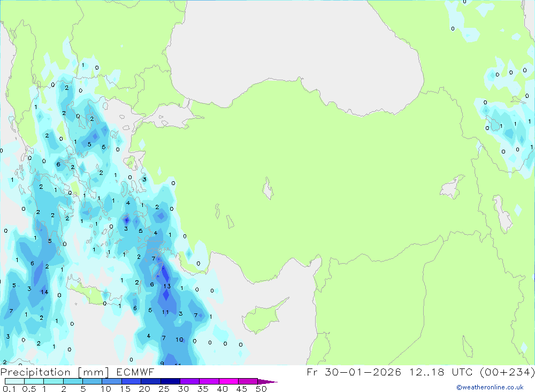Click the '20' legend scale label
The image size is (535, 392).
[x=144, y=389]
